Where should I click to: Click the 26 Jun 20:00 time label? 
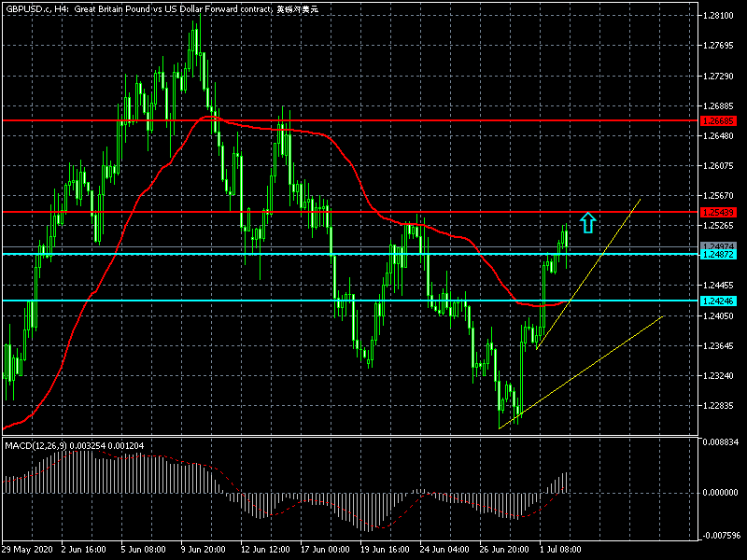point(504,550)
